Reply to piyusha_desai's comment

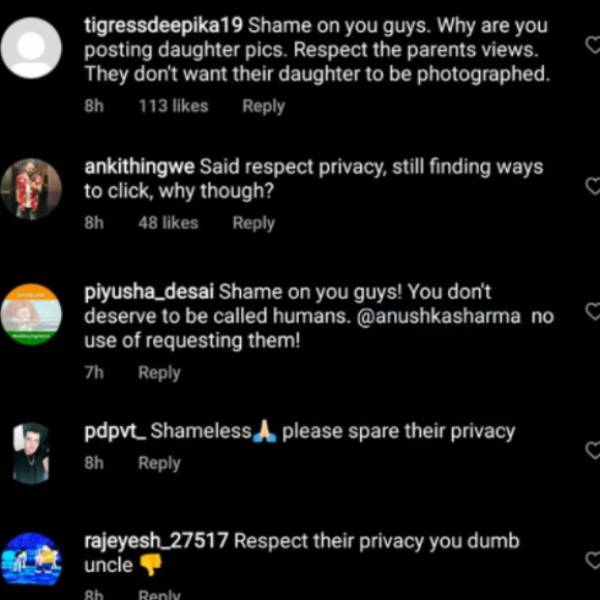pos(159,373)
